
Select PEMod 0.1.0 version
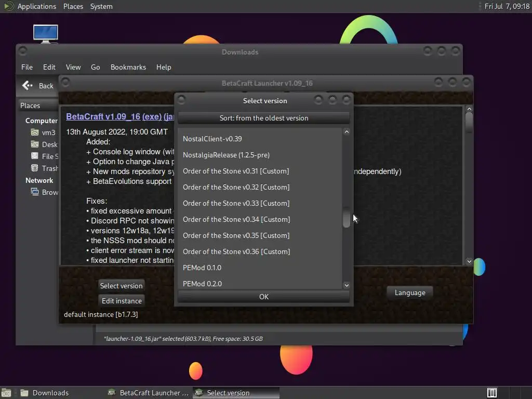[x=260, y=268]
